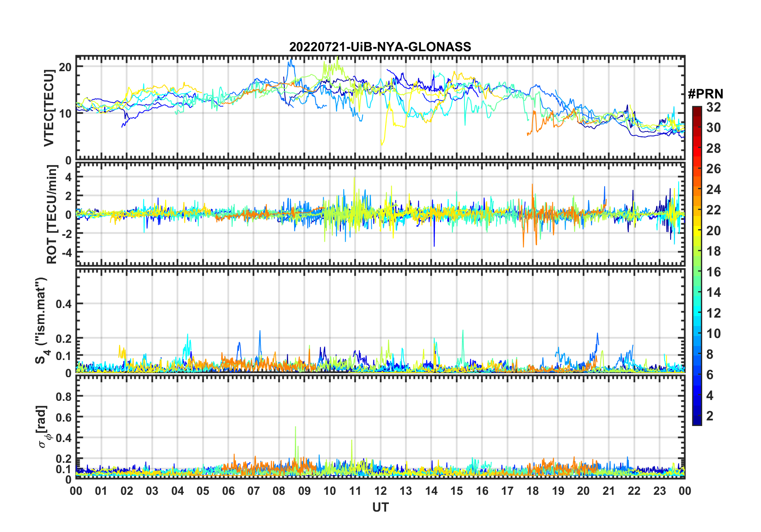Click the 0.4 tick on S4 axis

(64, 304)
